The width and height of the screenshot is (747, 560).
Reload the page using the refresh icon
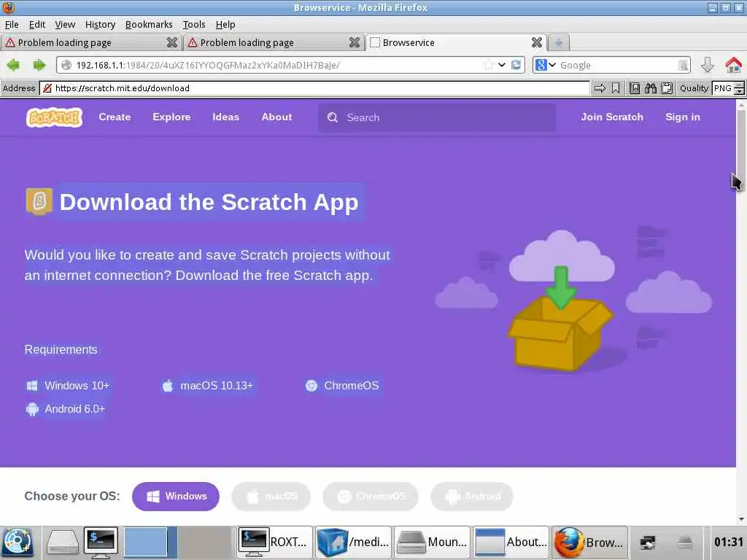[516, 65]
